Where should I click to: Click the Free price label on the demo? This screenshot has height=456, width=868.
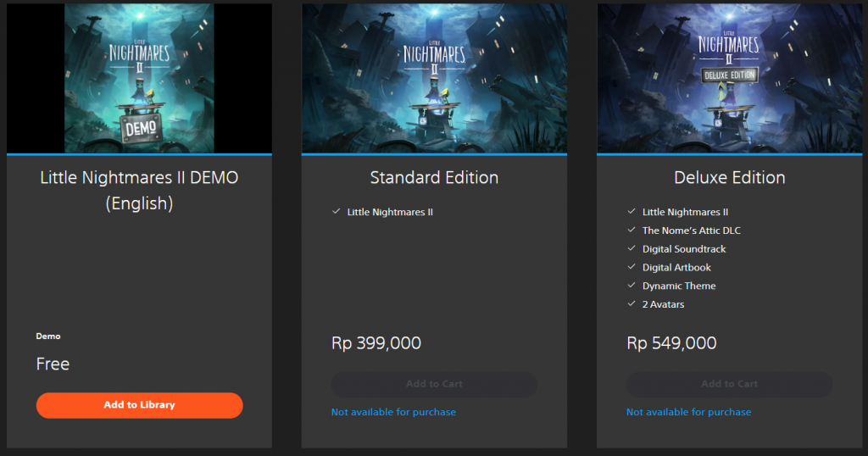(x=53, y=364)
